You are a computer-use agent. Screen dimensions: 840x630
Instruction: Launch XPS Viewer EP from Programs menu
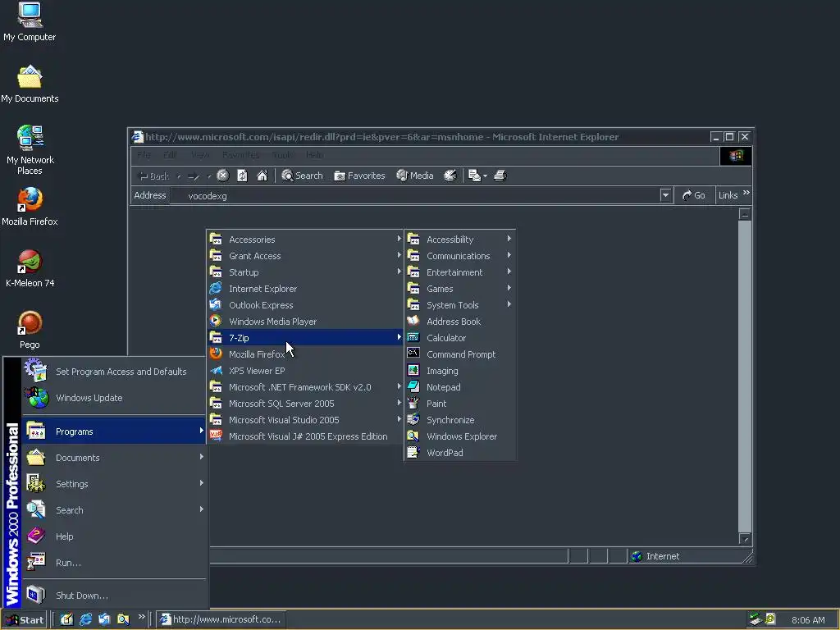[x=305, y=371]
